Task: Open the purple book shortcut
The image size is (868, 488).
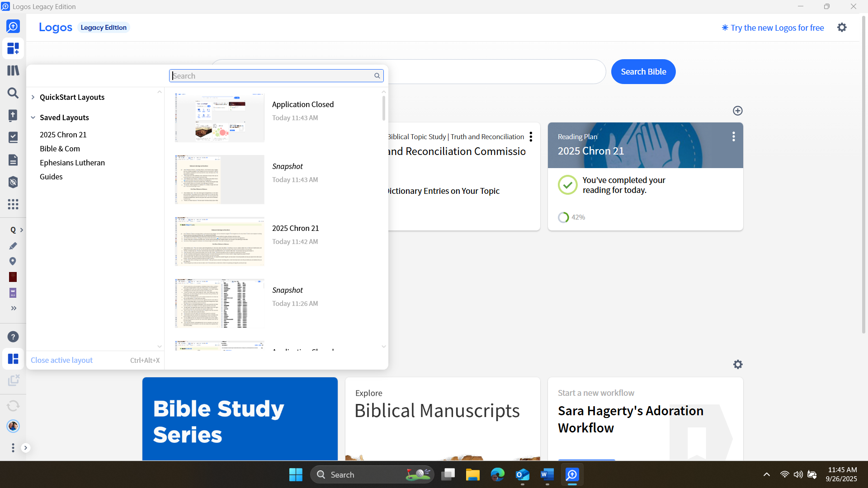Action: coord(13,293)
